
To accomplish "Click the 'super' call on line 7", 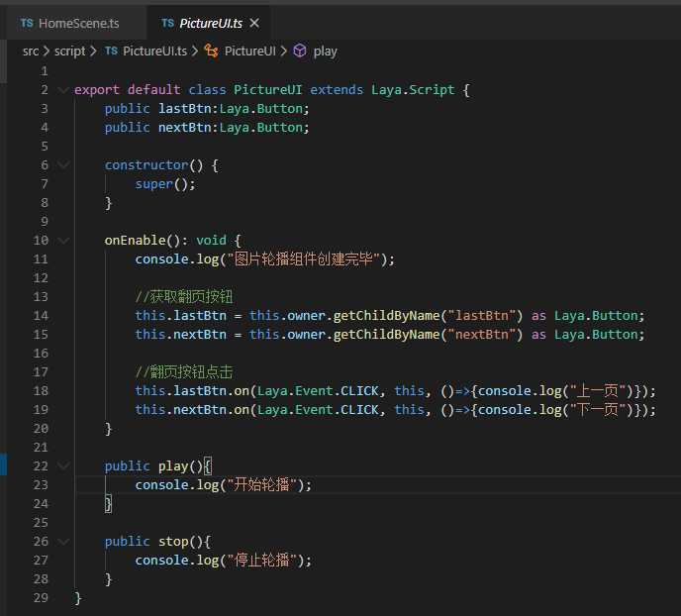I will coord(153,184).
